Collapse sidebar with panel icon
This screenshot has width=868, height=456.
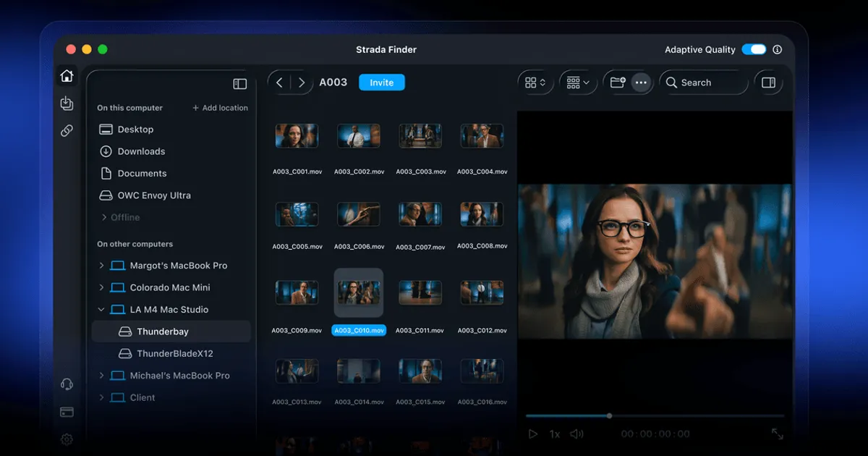coord(240,84)
